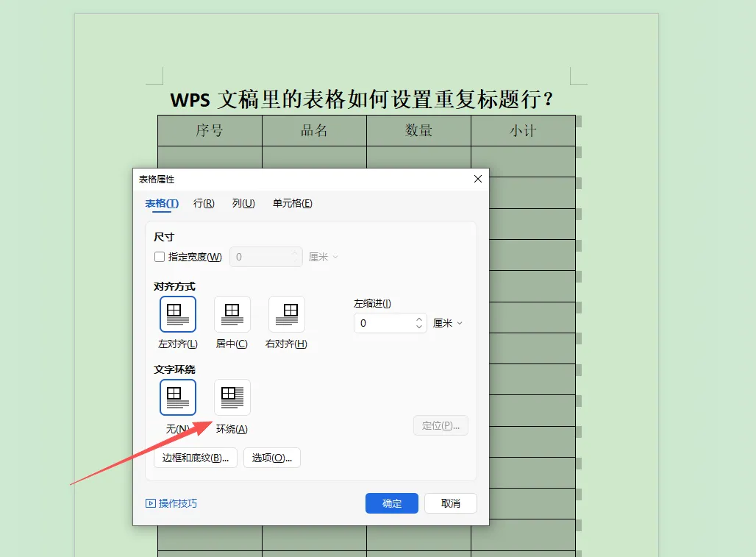Click the 品名 header cell in document
The height and width of the screenshot is (557, 756).
click(x=314, y=131)
